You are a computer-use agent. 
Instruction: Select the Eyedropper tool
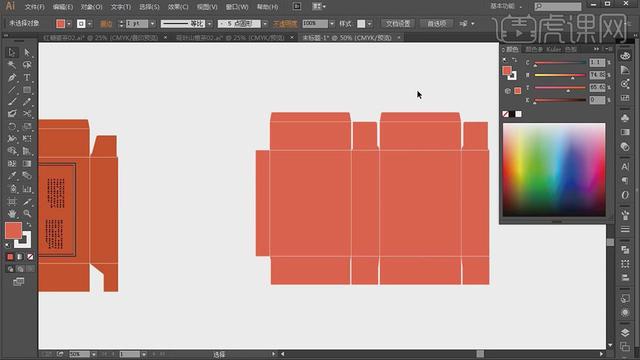click(x=12, y=176)
